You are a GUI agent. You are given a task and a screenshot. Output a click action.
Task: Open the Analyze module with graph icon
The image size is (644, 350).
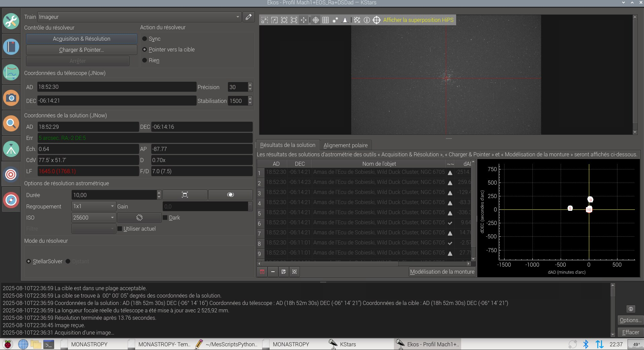tap(11, 72)
